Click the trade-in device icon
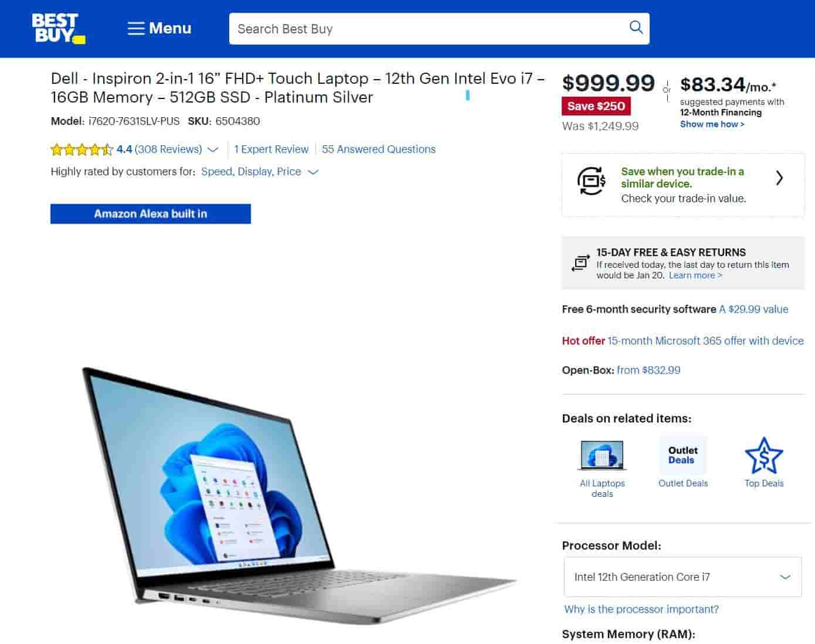Screen dimensions: 815x644 tap(591, 181)
